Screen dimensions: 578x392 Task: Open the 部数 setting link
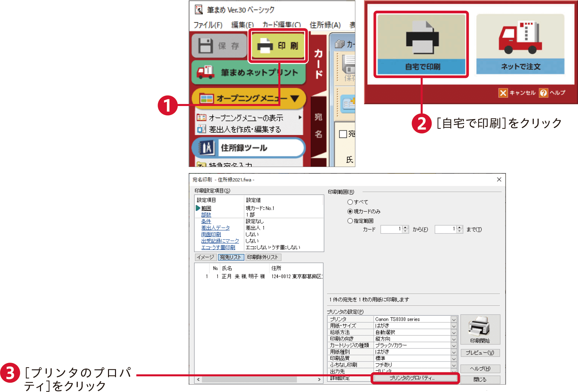click(x=206, y=215)
